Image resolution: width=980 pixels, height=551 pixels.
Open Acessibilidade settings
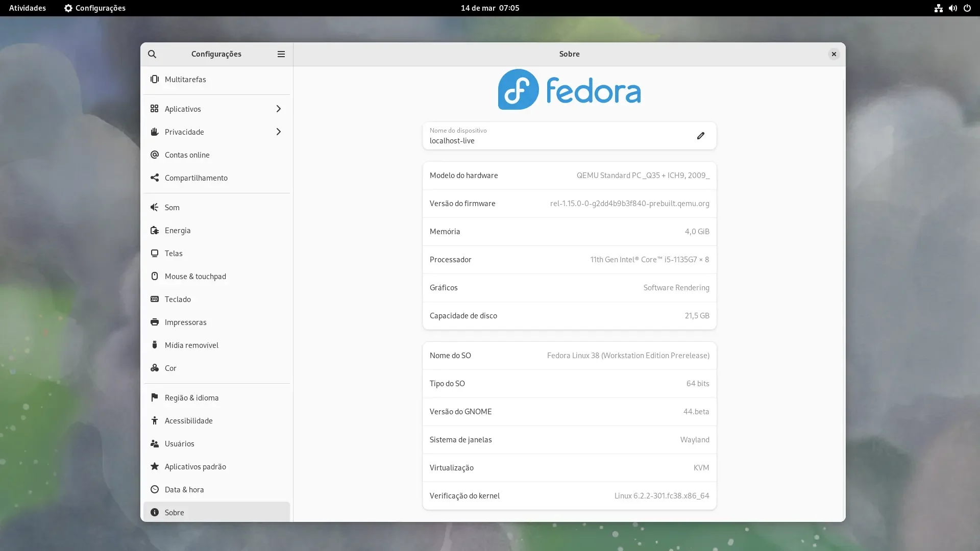(216, 420)
